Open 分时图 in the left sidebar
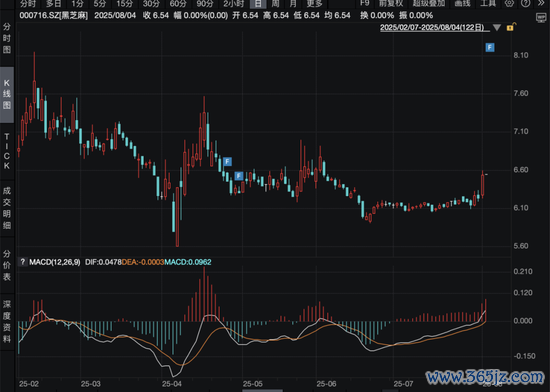Viewport: 550px width, 392px height. tap(7, 38)
